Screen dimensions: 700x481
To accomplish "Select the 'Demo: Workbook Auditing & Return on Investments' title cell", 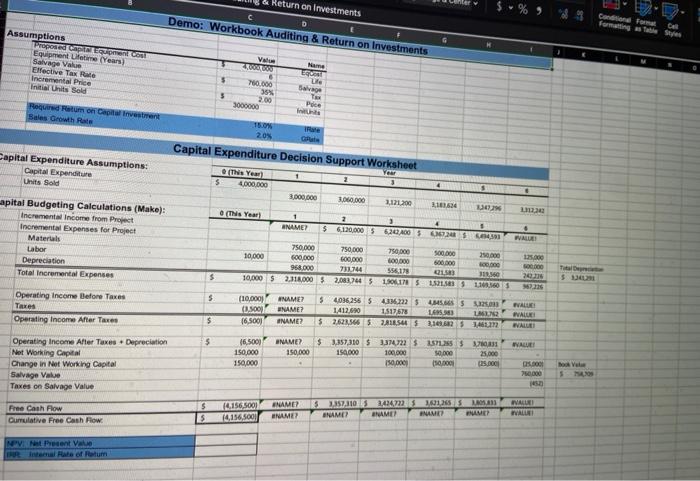I will (298, 37).
